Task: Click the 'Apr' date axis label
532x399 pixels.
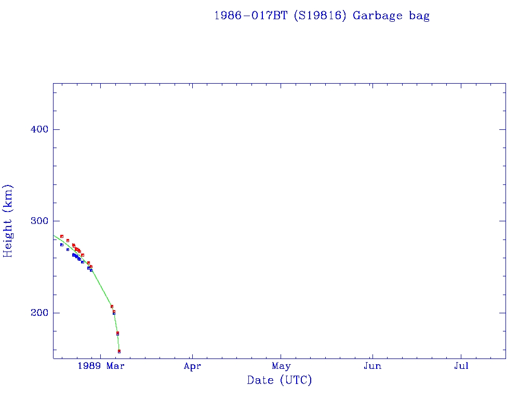Action: 192,366
